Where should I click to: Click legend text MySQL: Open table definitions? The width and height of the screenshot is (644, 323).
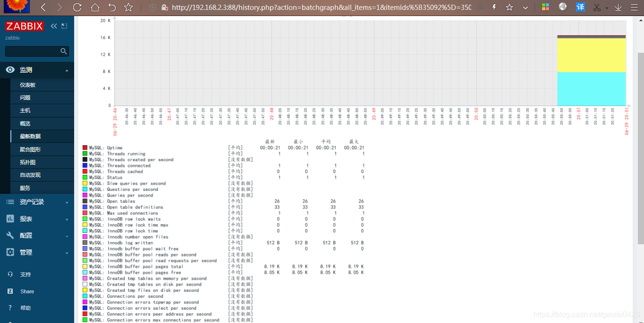click(x=126, y=207)
